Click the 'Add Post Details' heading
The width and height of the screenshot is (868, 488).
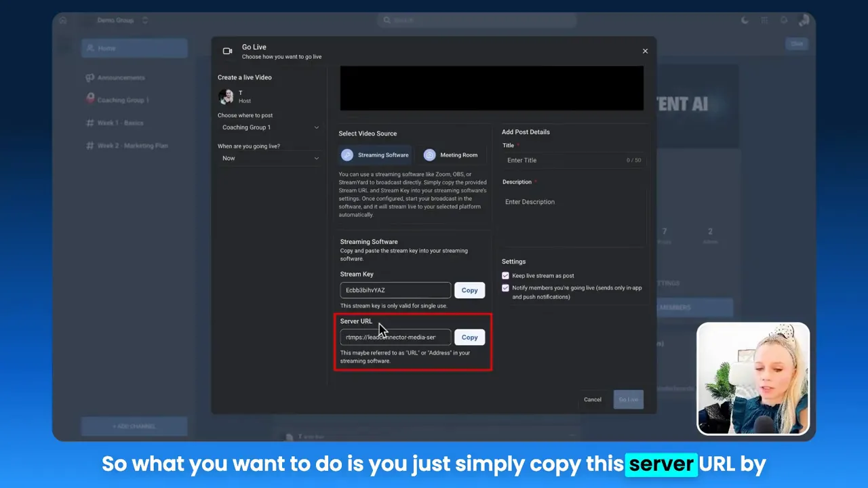click(526, 132)
